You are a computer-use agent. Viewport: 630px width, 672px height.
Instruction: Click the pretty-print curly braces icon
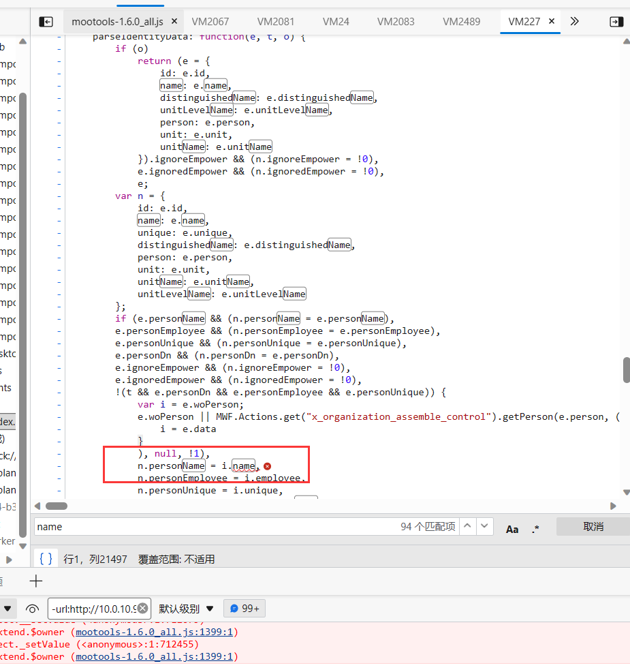tap(46, 559)
